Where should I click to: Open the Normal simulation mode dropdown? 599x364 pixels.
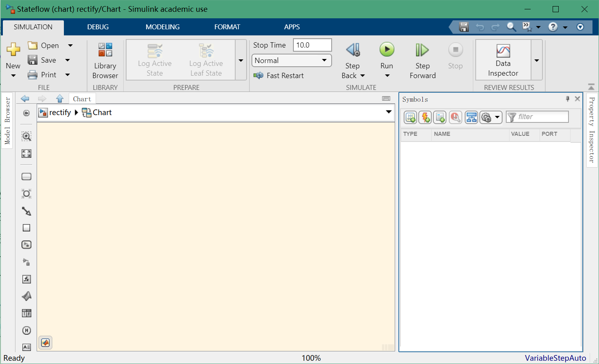tap(292, 61)
